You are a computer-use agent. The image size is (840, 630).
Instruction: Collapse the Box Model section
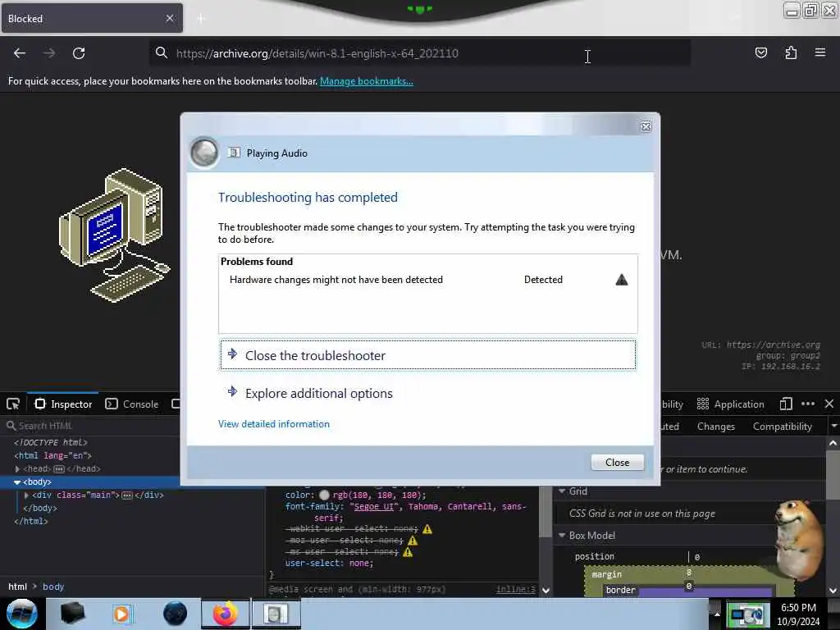tap(562, 535)
